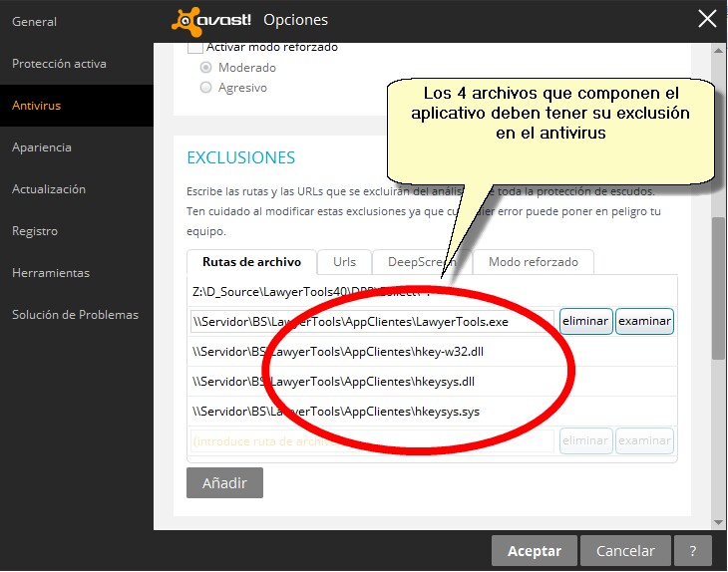Select the hkeysys.sys exclusion row
Viewport: 728px width, 572px height.
click(432, 412)
